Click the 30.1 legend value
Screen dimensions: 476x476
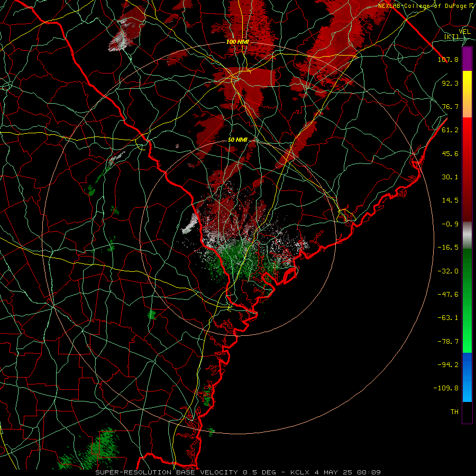tap(450, 177)
